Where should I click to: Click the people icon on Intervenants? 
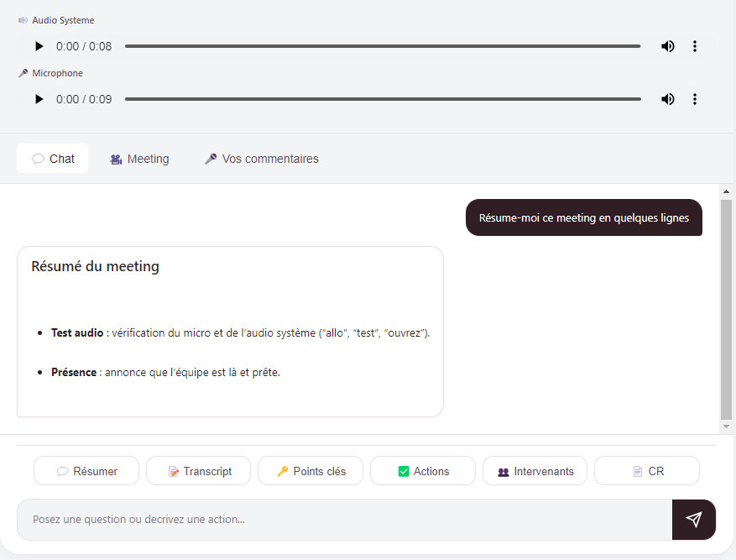(506, 470)
